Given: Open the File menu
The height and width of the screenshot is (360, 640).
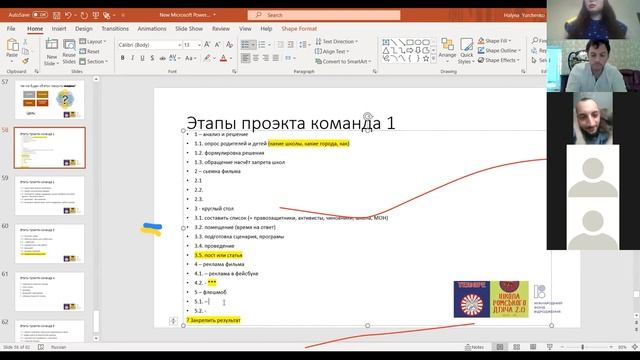Looking at the screenshot, I should point(11,29).
